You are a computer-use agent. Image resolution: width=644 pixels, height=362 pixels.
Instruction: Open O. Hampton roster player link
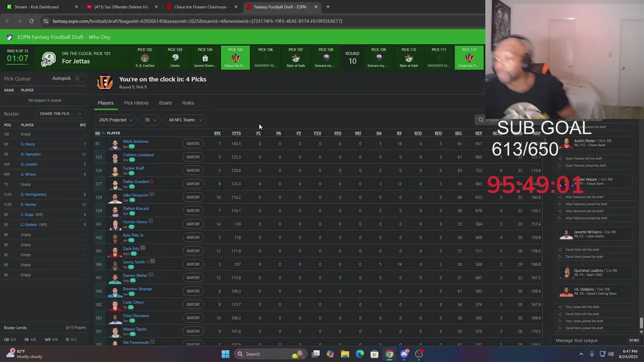(x=31, y=154)
